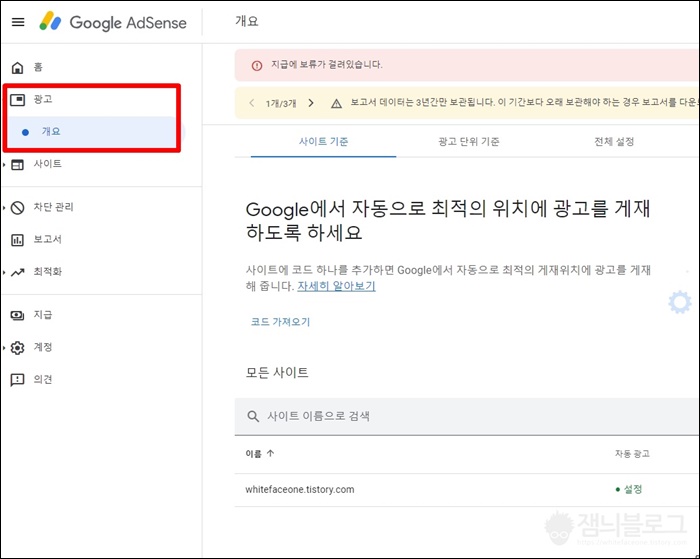
Task: Click the 1개/3개 notification counter
Action: point(281,104)
